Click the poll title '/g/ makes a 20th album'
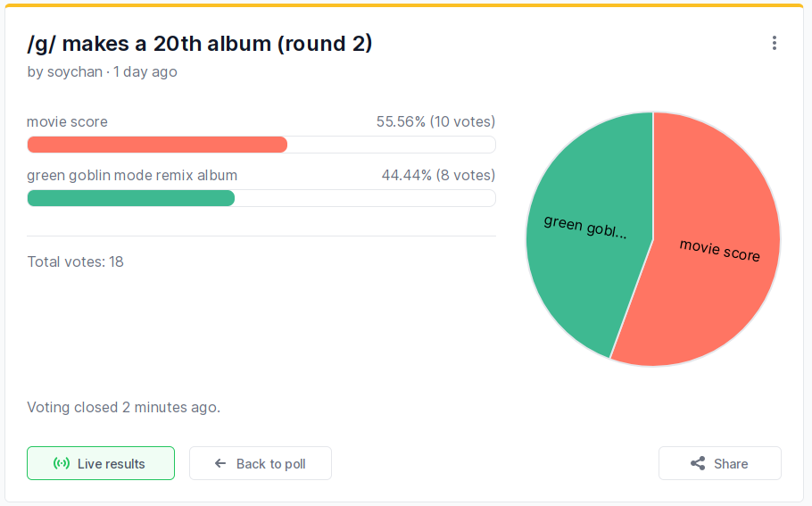812x506 pixels. click(200, 43)
